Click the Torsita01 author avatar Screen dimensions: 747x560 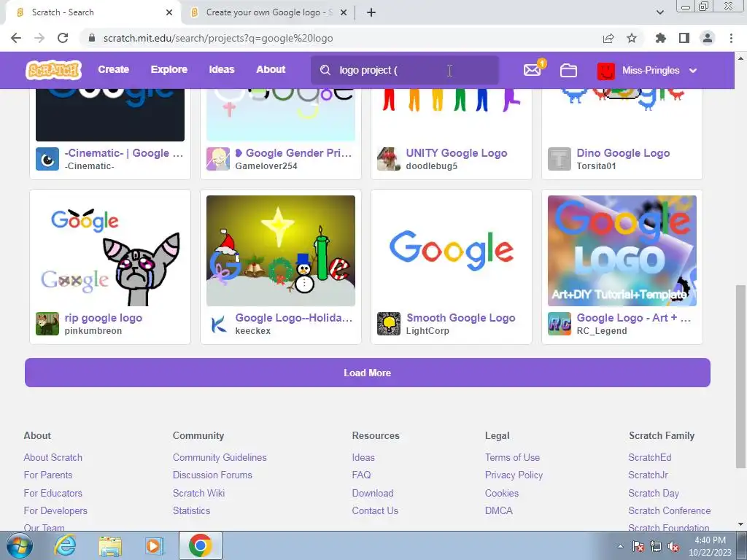pos(560,159)
